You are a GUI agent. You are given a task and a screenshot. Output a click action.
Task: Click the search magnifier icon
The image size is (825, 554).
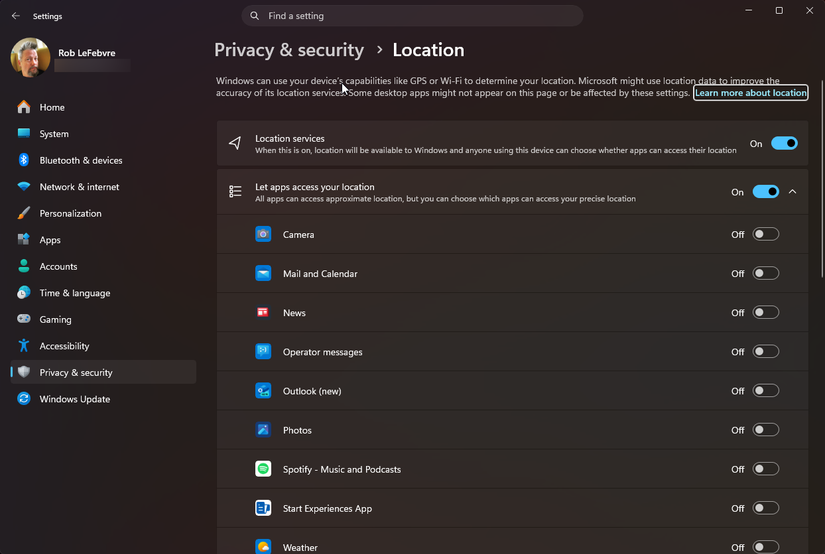tap(255, 16)
